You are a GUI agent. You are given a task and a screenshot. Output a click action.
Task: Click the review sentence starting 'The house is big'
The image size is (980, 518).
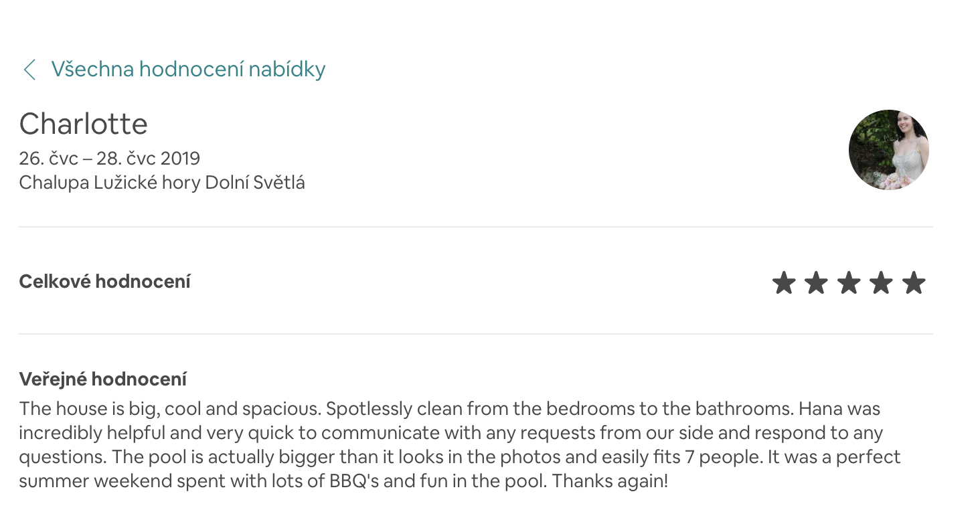click(x=170, y=408)
